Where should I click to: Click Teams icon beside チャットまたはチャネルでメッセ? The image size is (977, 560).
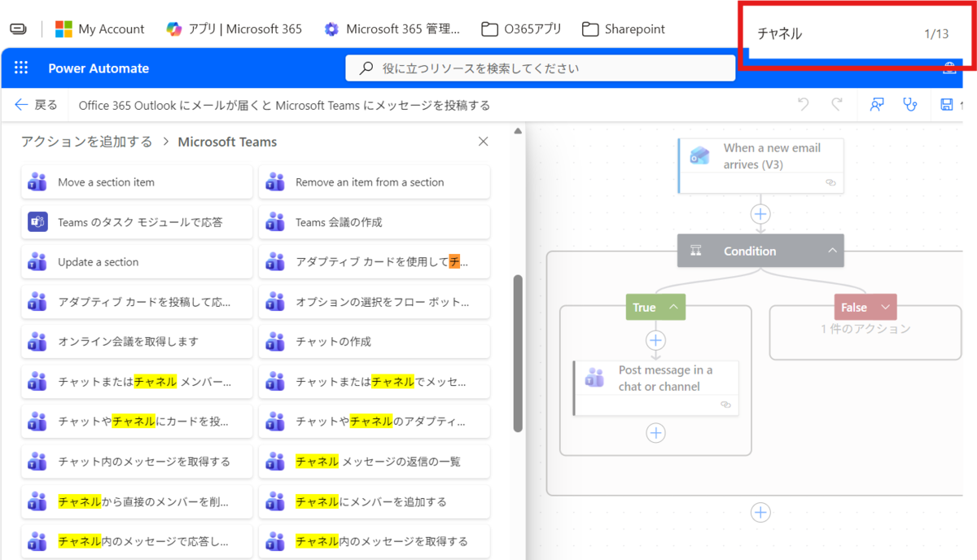point(275,382)
